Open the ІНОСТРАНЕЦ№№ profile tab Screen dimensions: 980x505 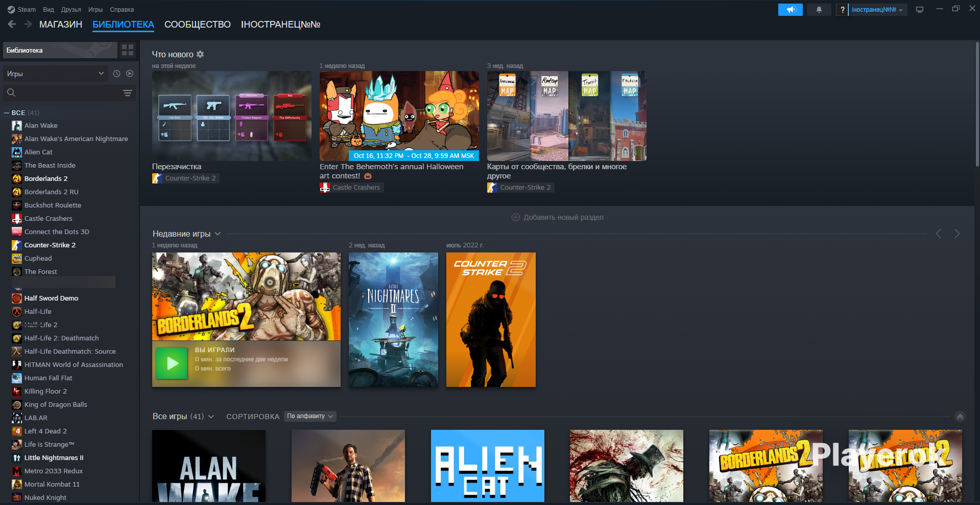(x=281, y=25)
